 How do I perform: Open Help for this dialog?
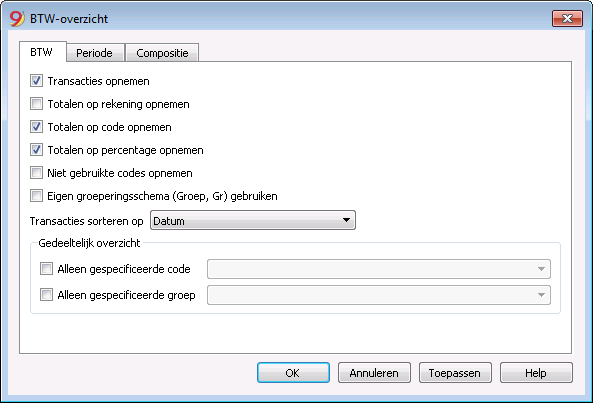536,373
